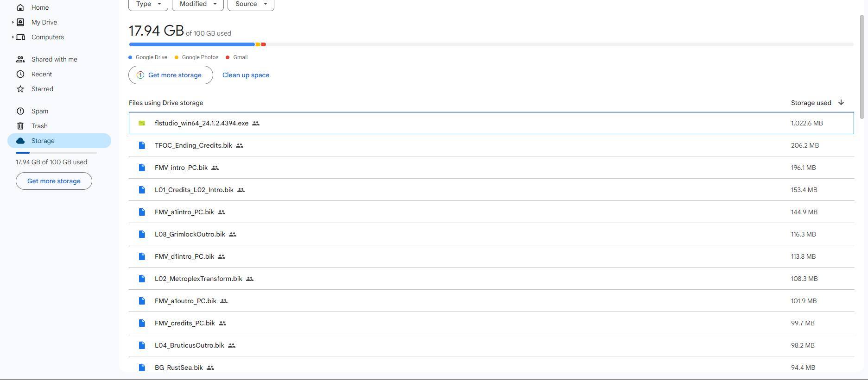
Task: Open the Modified filter dropdown
Action: pyautogui.click(x=197, y=4)
